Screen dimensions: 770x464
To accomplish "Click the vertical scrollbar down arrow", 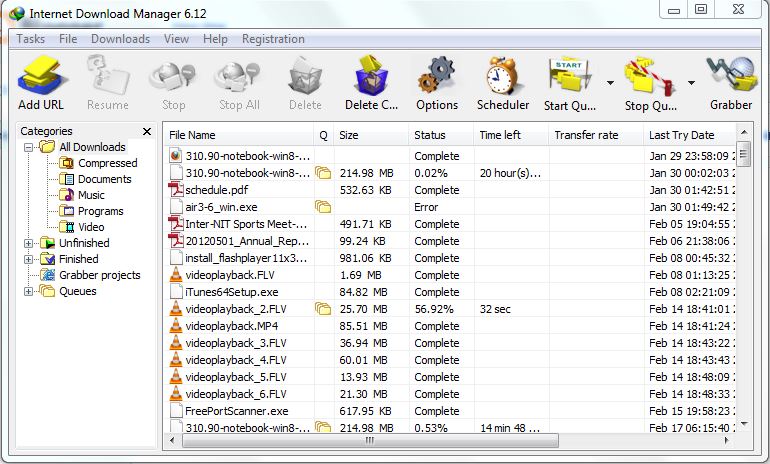I will pyautogui.click(x=743, y=424).
